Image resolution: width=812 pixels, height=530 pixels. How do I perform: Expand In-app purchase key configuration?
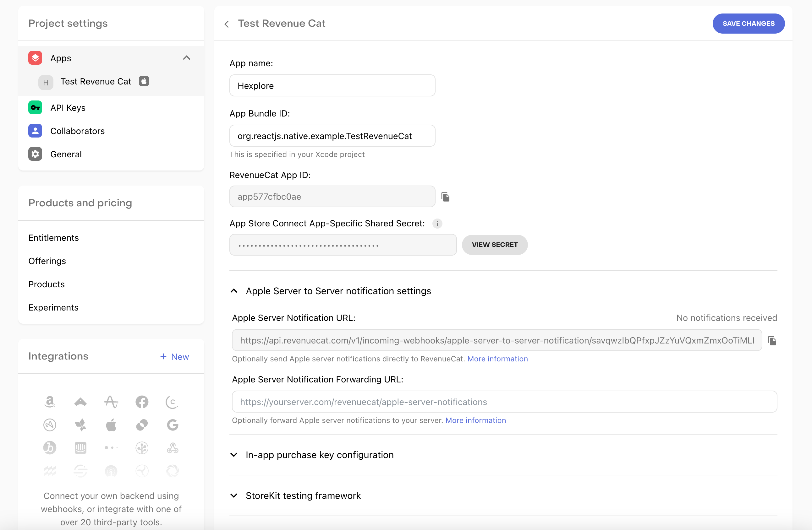[x=234, y=455]
